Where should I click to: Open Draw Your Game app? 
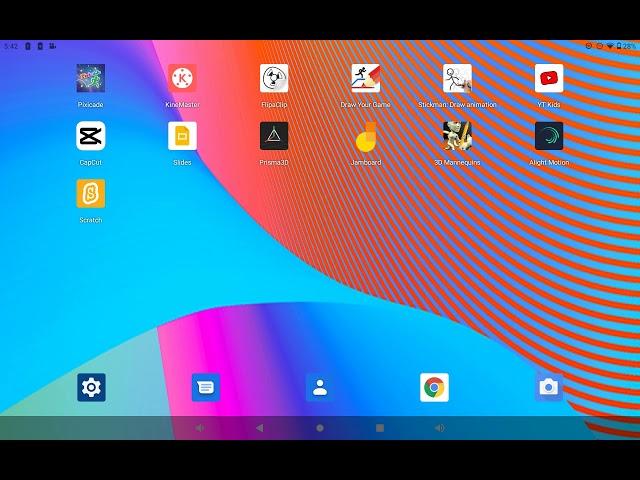tap(365, 78)
